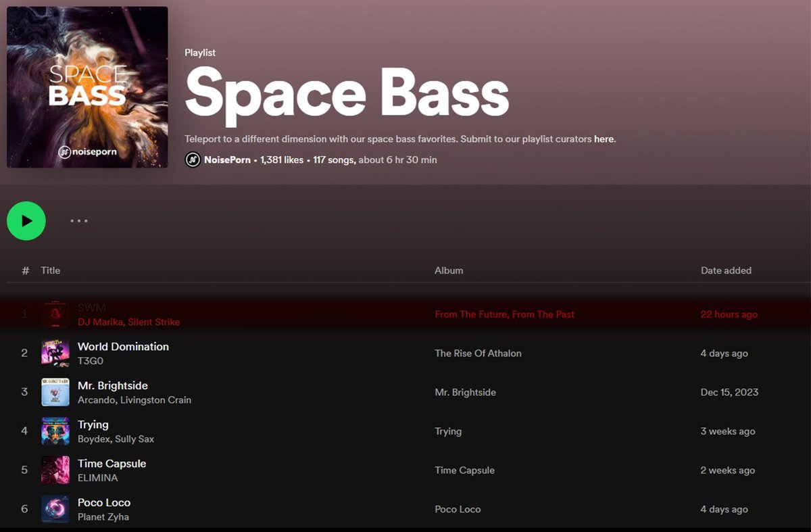Click track number 6

tap(24, 509)
